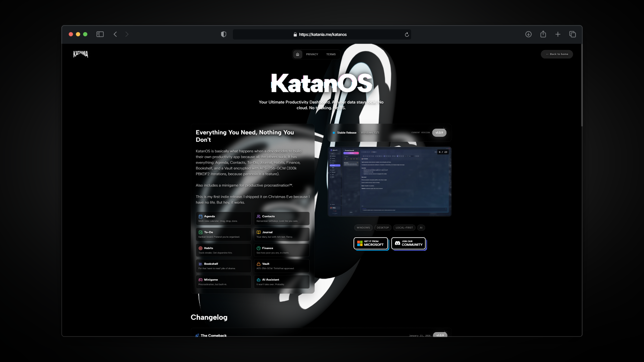Click the Safari URL address field
The width and height of the screenshot is (644, 362).
point(322,35)
